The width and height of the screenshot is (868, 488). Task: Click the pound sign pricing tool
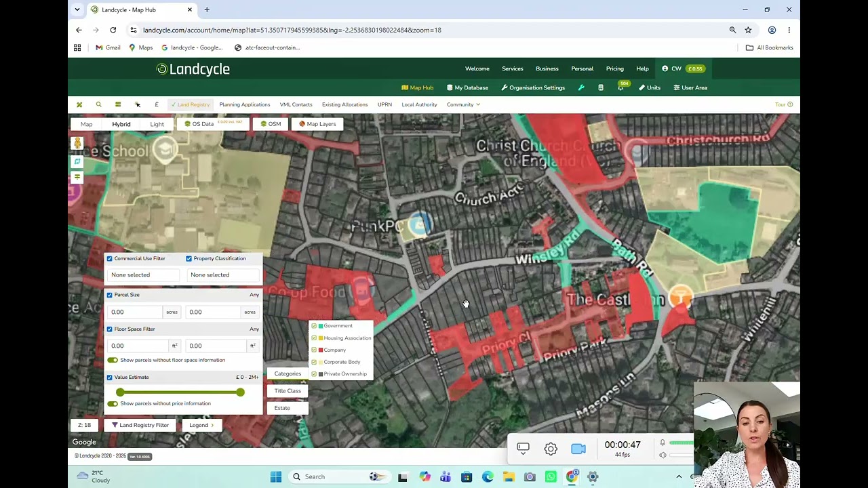(x=157, y=104)
